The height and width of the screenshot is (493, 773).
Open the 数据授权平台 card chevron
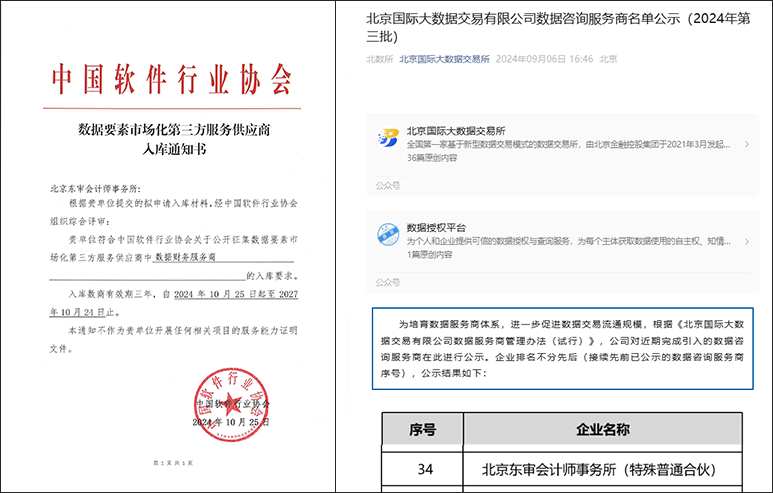(747, 241)
